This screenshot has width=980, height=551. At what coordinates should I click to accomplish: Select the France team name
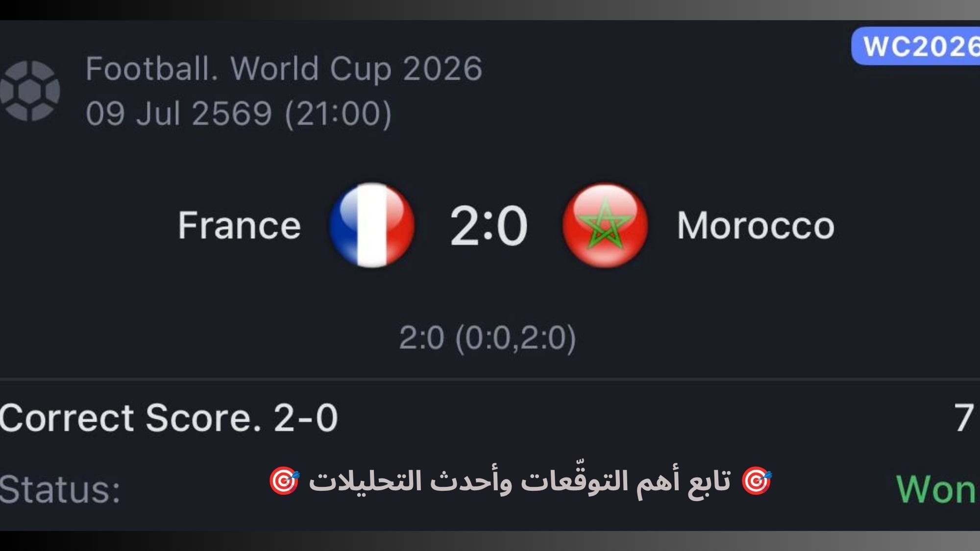click(239, 225)
